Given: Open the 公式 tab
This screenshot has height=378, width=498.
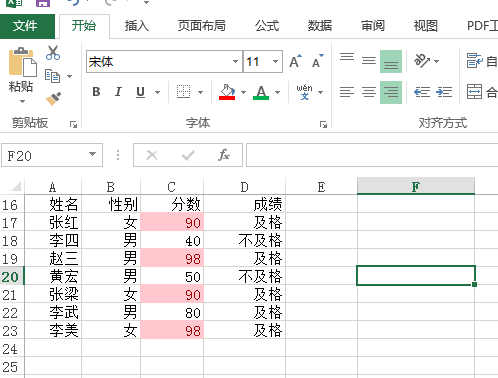Looking at the screenshot, I should coord(267,26).
